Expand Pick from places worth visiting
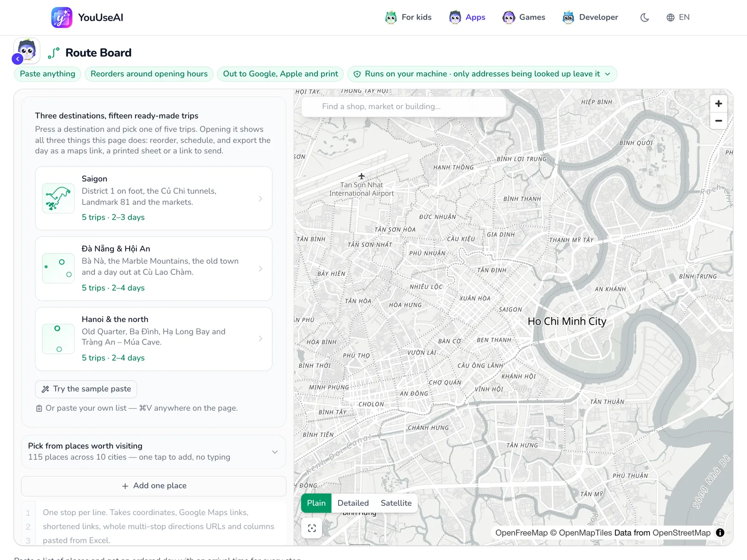The height and width of the screenshot is (560, 747). [x=154, y=452]
